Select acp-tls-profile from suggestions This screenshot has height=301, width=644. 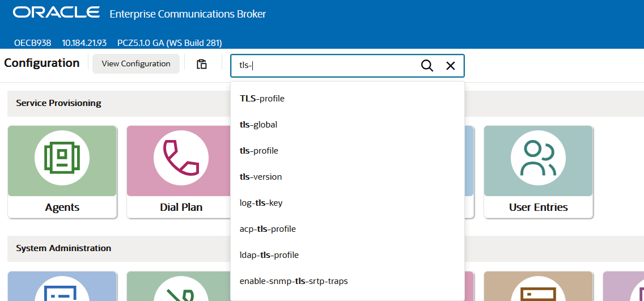[x=348, y=229]
